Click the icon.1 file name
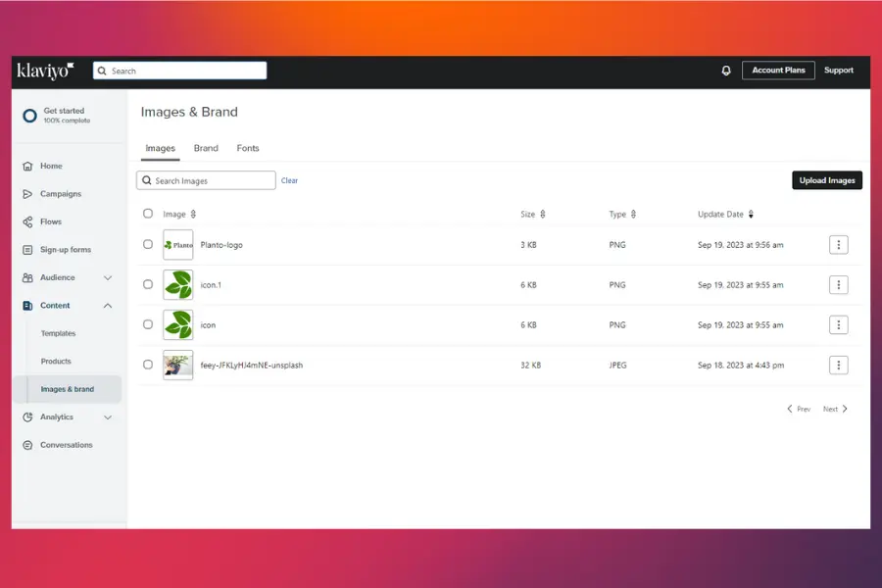Viewport: 882px width, 588px height. [211, 285]
